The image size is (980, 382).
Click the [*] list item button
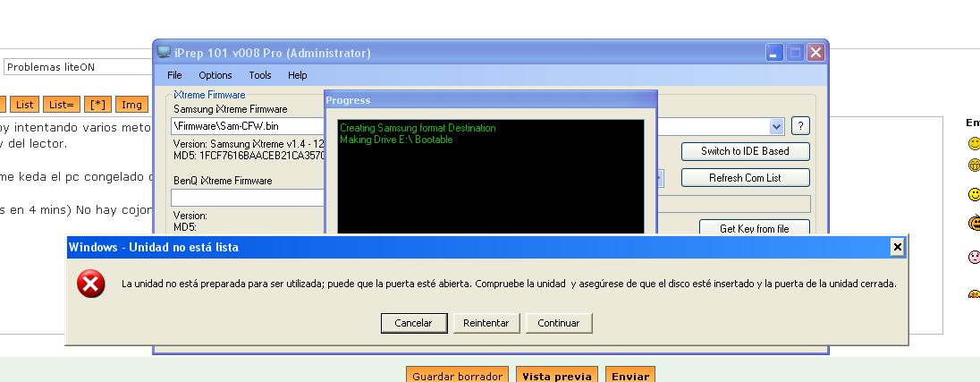pyautogui.click(x=97, y=105)
